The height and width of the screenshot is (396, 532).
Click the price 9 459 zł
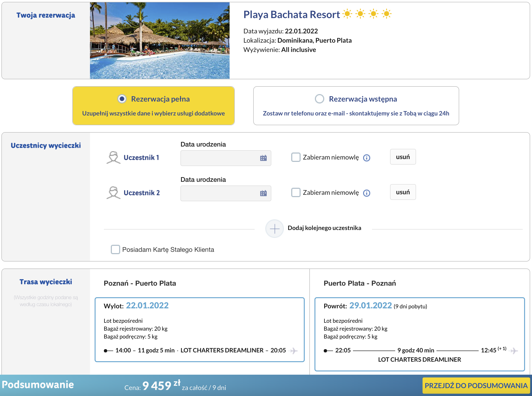pos(161,386)
